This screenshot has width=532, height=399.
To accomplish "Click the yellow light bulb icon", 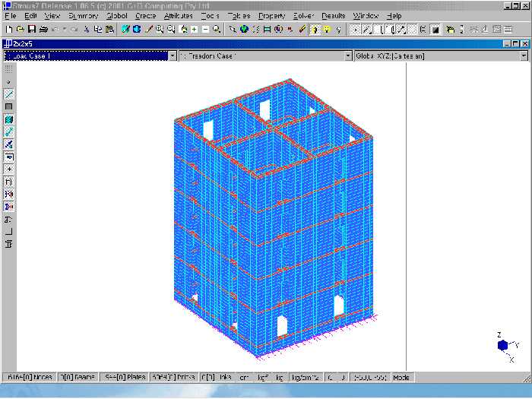I will click(326, 29).
